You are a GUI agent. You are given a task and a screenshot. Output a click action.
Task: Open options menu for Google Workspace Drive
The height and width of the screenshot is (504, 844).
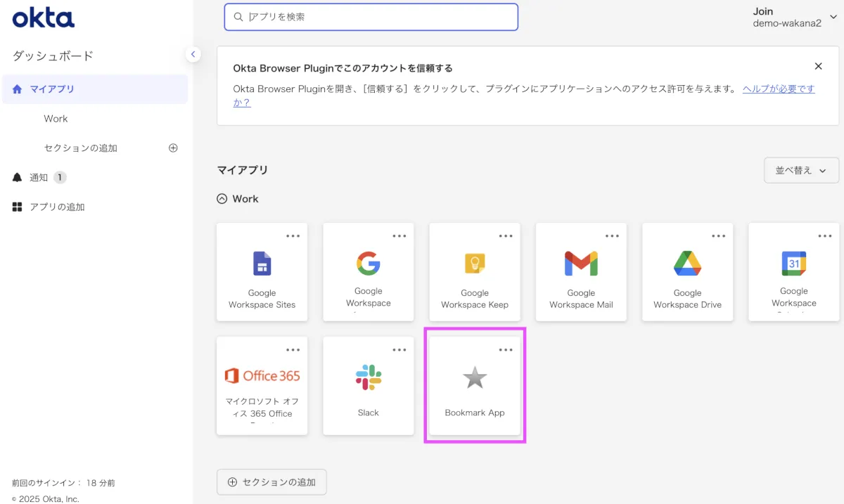(718, 236)
